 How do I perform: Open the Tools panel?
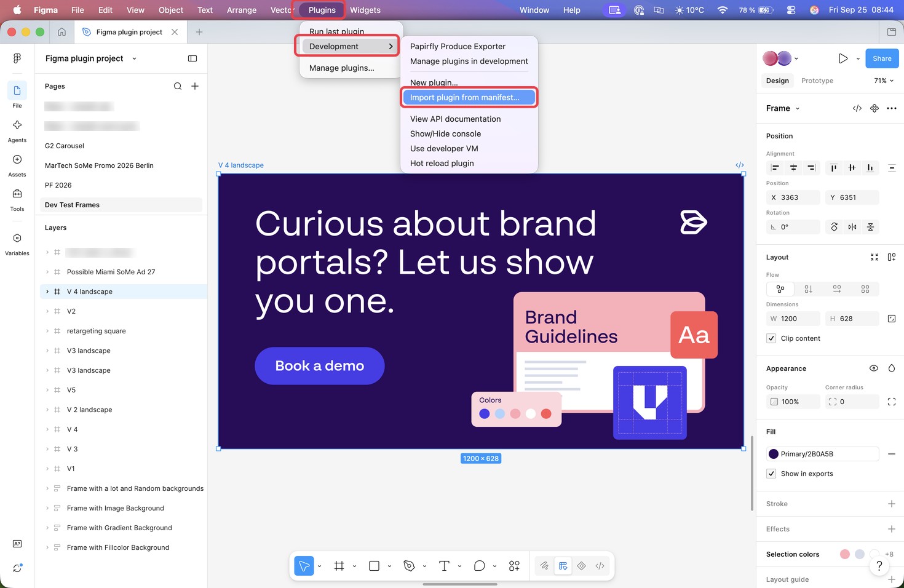pyautogui.click(x=17, y=194)
